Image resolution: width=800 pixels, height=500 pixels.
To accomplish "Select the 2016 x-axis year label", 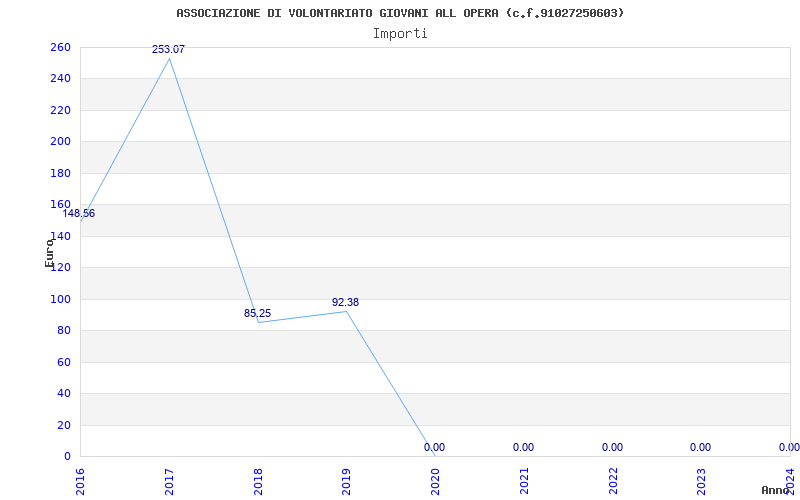I will pos(81,482).
